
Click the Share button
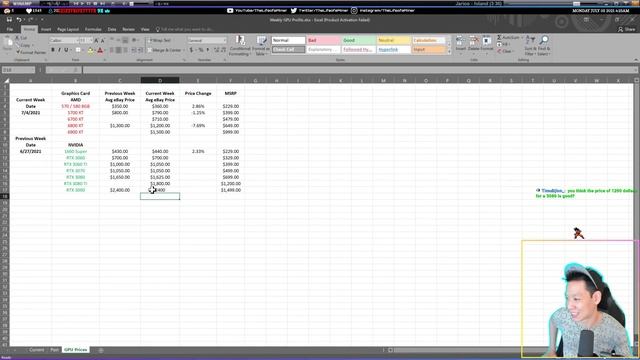pos(627,29)
